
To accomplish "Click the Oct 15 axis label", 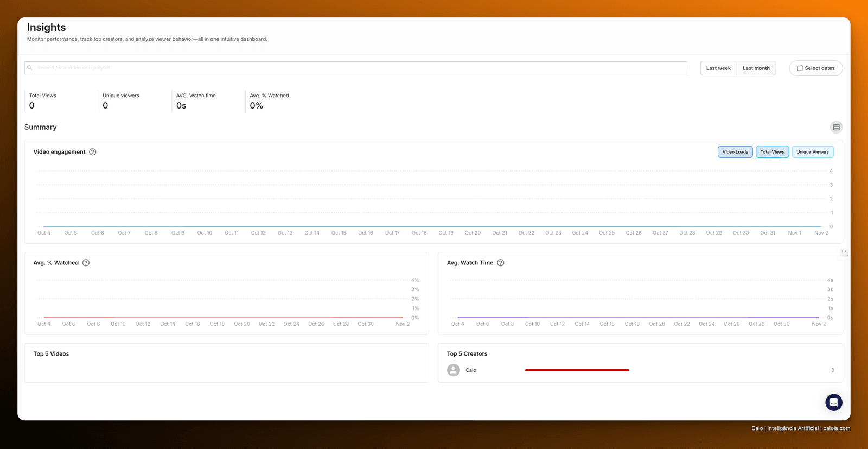I will [339, 233].
